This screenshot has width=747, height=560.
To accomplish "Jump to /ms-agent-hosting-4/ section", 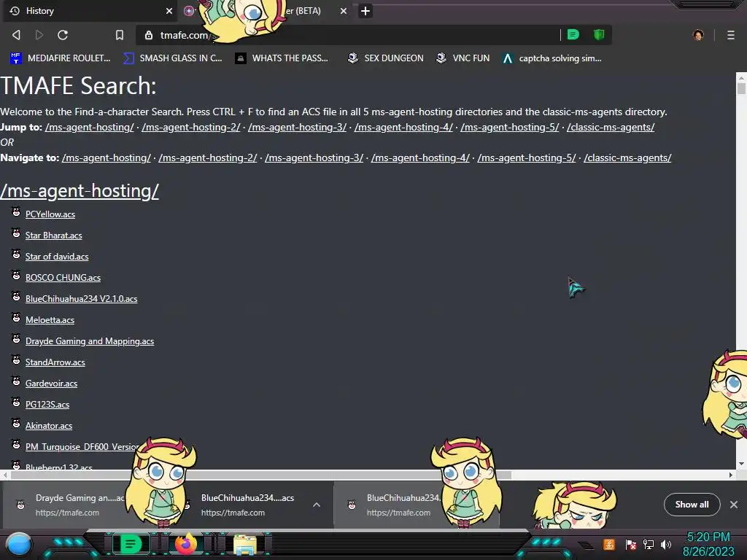I will [403, 127].
